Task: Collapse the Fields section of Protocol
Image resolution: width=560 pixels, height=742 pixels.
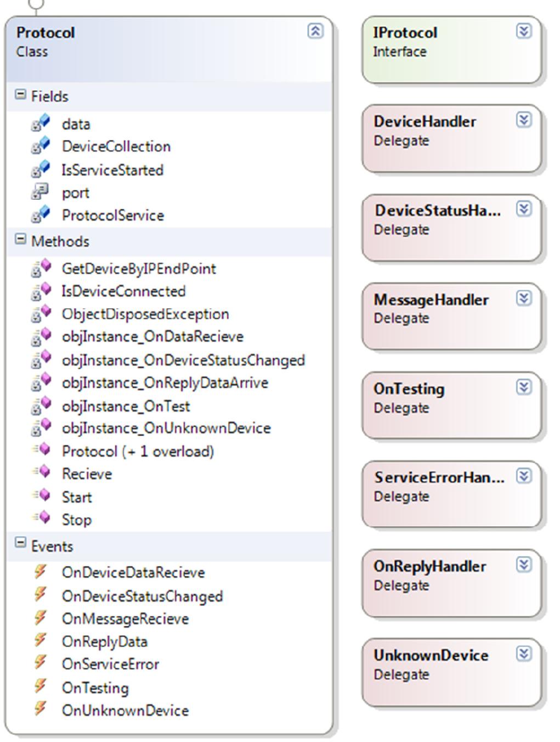Action: point(20,95)
